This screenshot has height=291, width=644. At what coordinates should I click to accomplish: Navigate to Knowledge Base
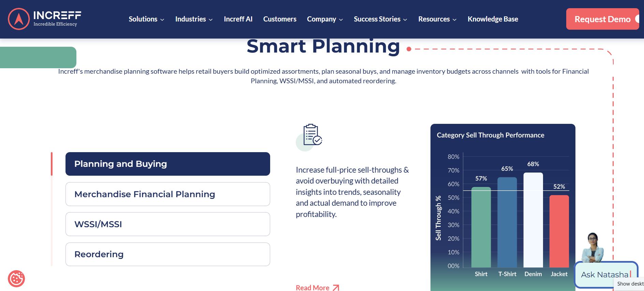click(493, 19)
